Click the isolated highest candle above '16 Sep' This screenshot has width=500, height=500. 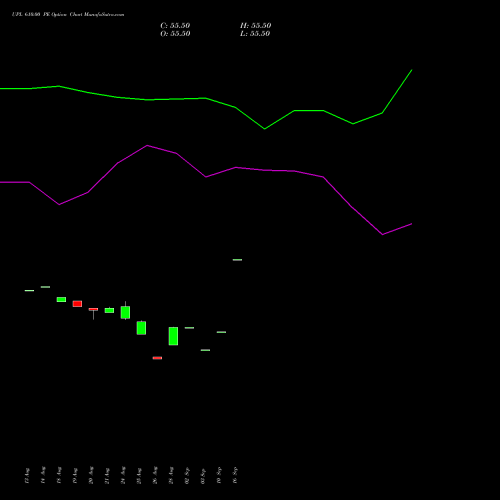pyautogui.click(x=237, y=260)
